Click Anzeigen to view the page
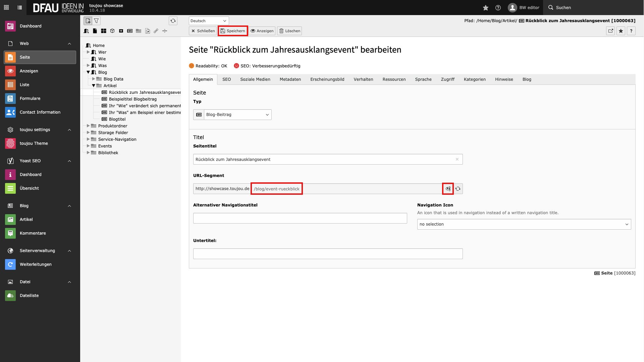Screen dimensions: 644x362 (x=262, y=31)
